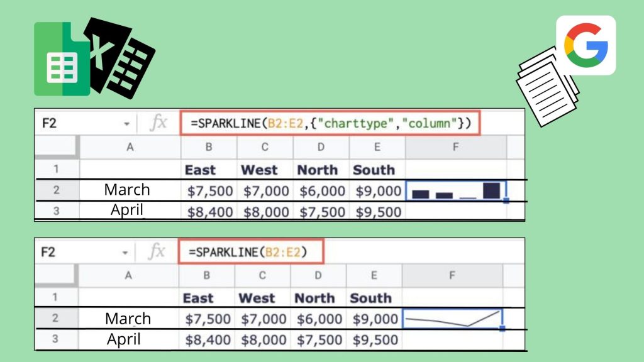644x362 pixels.
Task: Click the $9,000 cell in bottom spreadsheet
Action: [374, 319]
